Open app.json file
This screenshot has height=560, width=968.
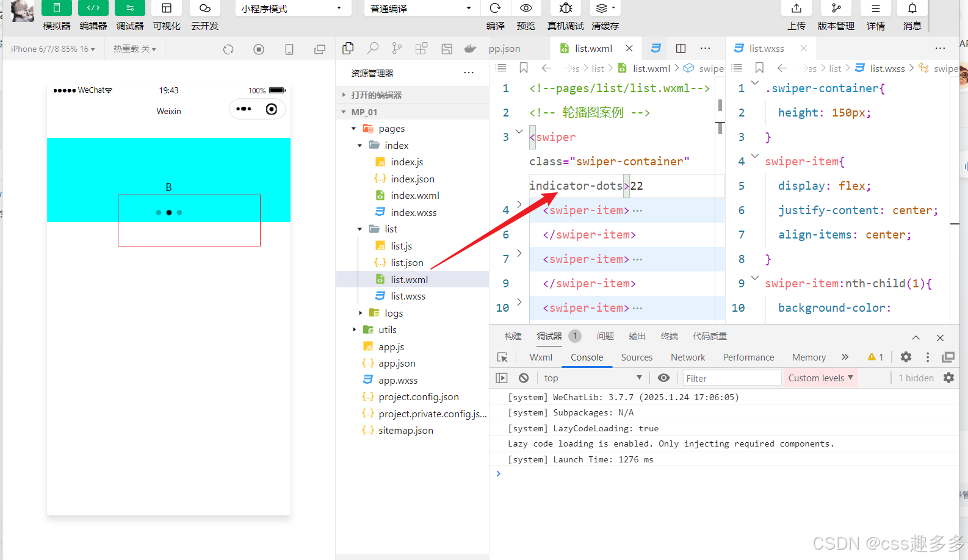(x=397, y=363)
